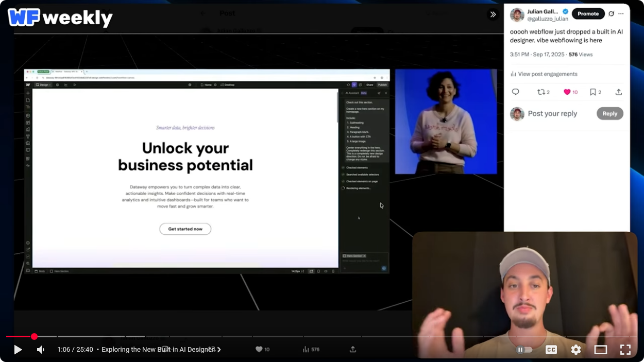Click the Webflow W logo in the designer
644x362 pixels.
(28, 85)
